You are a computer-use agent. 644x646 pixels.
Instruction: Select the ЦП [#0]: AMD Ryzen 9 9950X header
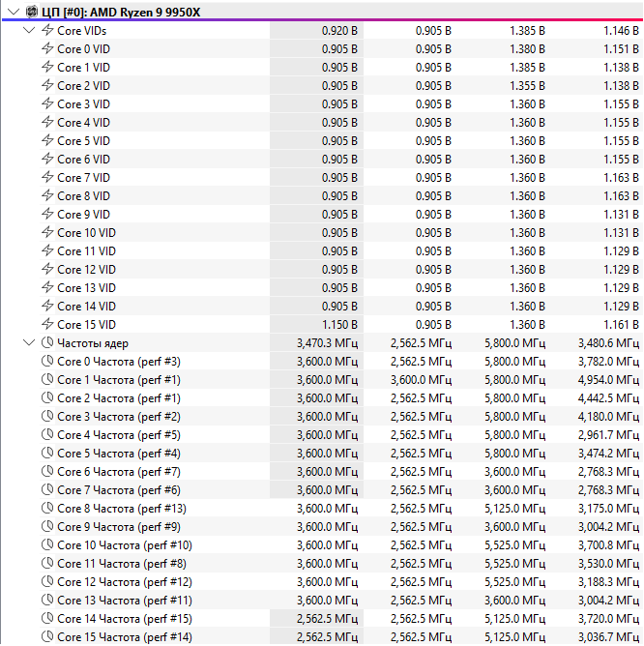[121, 13]
